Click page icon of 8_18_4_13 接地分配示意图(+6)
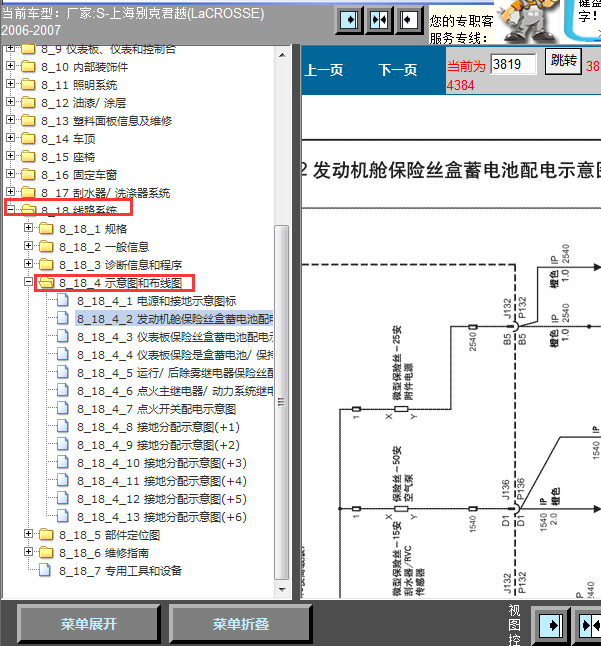 pos(63,516)
